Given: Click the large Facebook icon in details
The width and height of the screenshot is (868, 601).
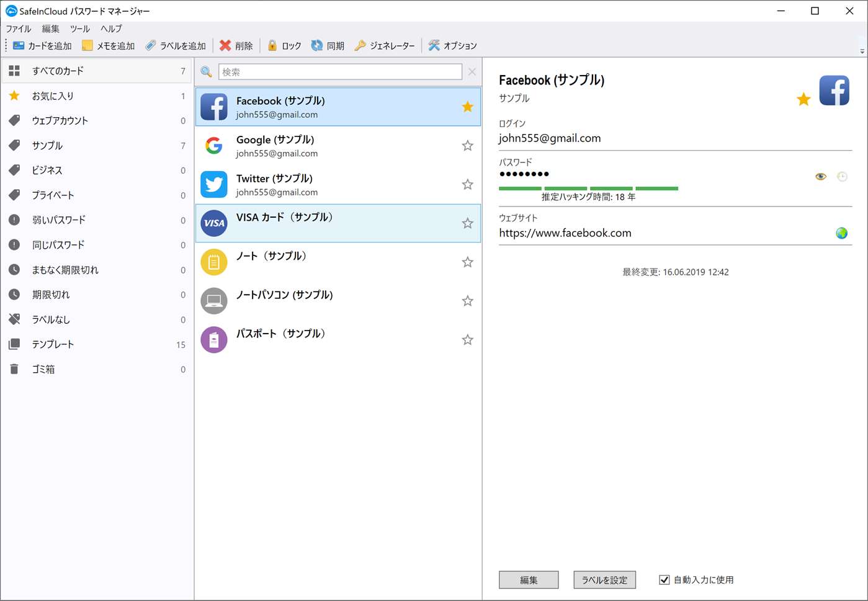Looking at the screenshot, I should 834,91.
